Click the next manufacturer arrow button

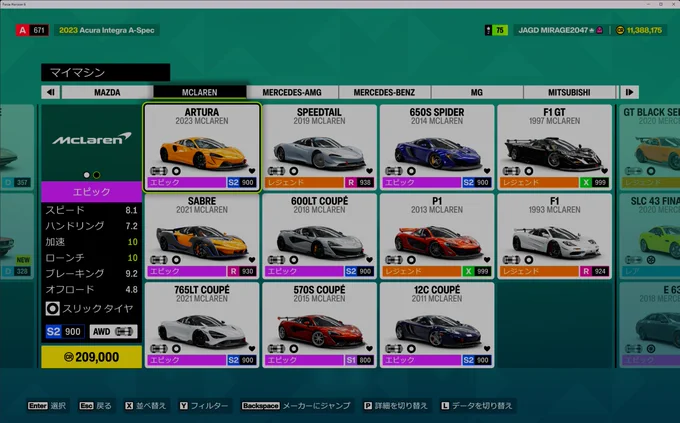click(629, 92)
